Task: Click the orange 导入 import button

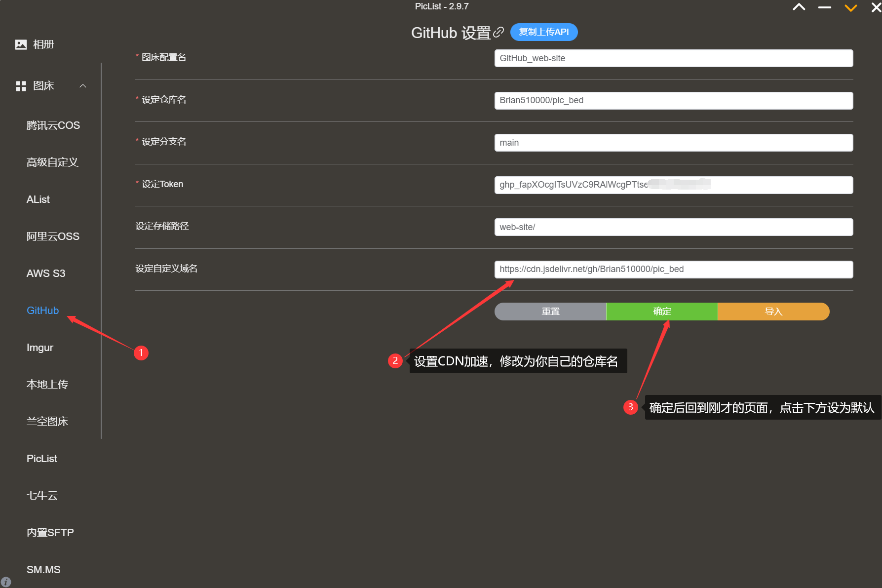Action: tap(773, 312)
